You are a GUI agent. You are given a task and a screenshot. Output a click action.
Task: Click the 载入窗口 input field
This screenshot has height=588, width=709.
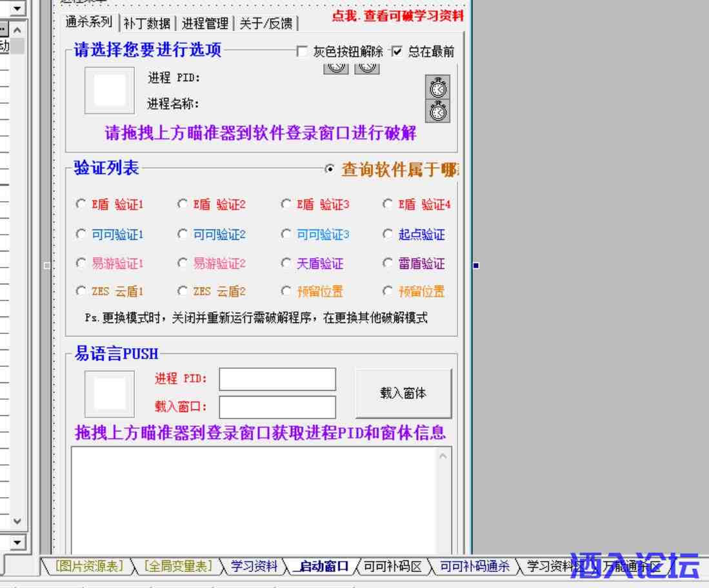pos(277,407)
